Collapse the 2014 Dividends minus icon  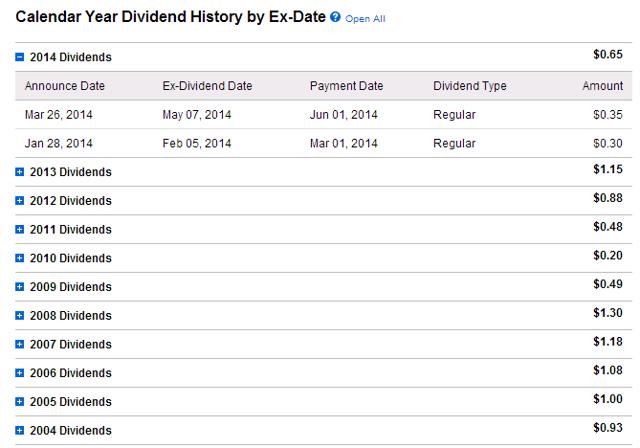pyautogui.click(x=20, y=57)
